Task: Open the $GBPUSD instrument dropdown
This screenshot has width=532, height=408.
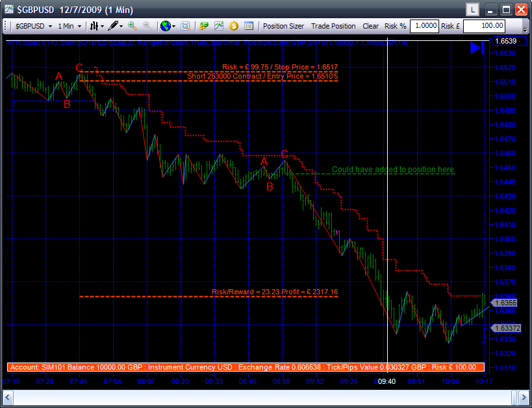Action: [33, 26]
